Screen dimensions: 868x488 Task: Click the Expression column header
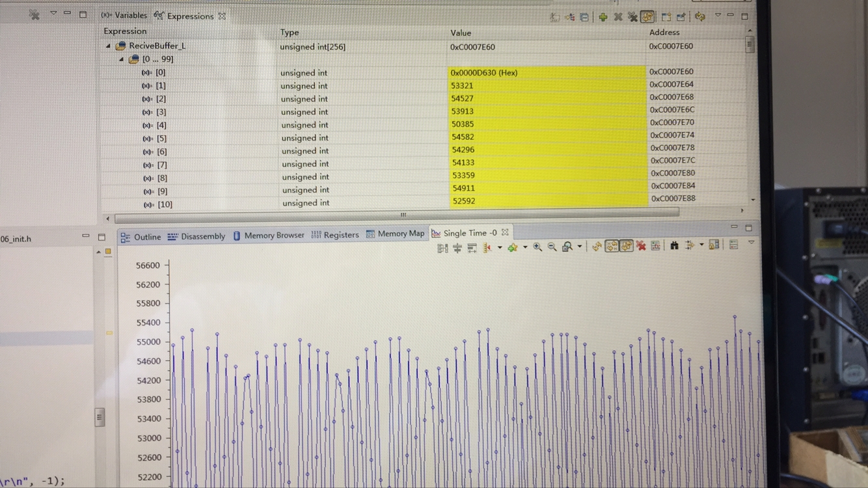pyautogui.click(x=125, y=31)
